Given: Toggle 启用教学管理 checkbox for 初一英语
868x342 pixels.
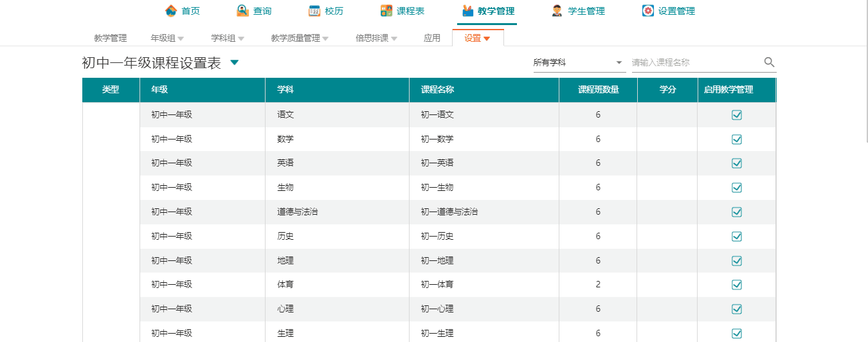Looking at the screenshot, I should pos(737,163).
